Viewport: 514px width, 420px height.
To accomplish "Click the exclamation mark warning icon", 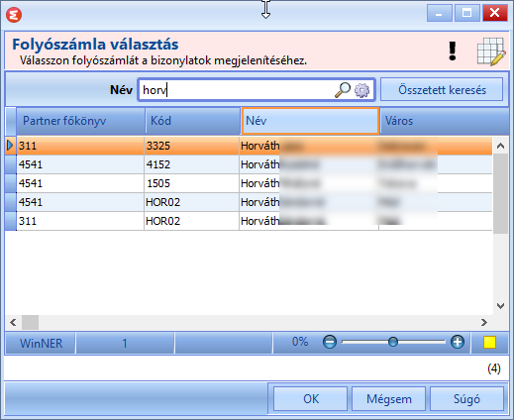I will click(x=453, y=51).
